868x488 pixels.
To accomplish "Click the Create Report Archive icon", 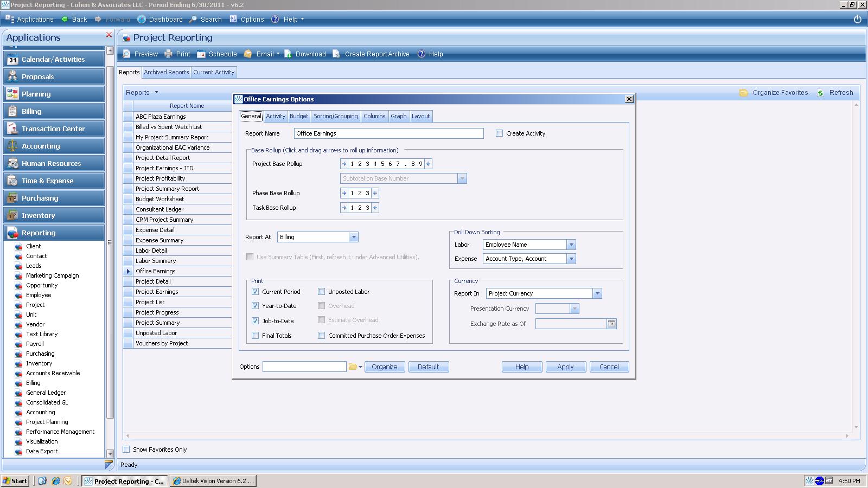I will click(337, 54).
